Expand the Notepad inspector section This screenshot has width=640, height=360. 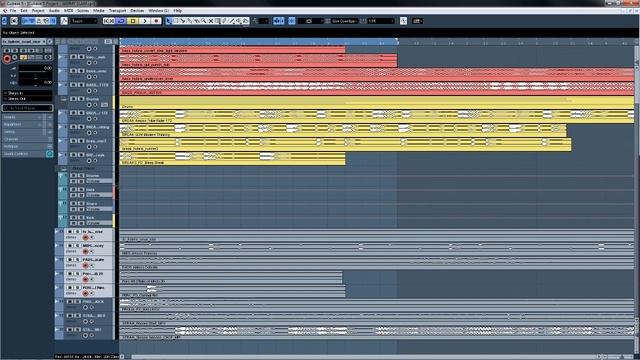tap(27, 147)
